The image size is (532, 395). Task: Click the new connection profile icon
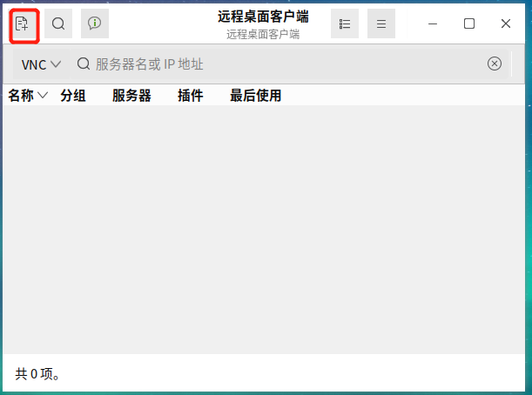coord(23,23)
